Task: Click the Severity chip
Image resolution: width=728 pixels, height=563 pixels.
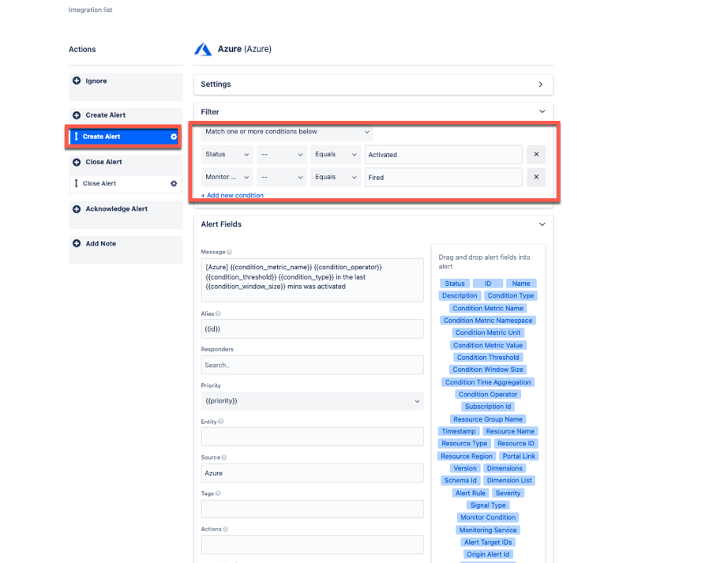Action: point(508,493)
